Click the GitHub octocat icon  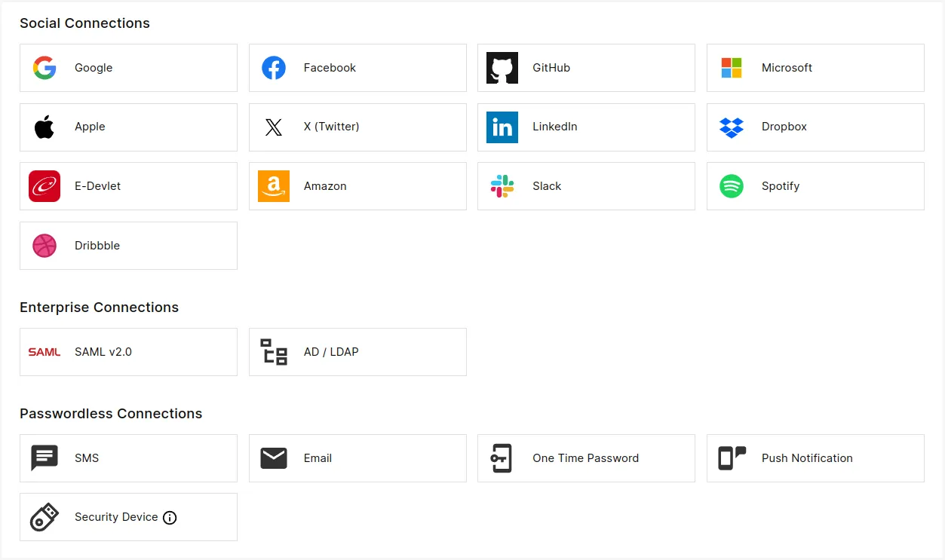[502, 68]
